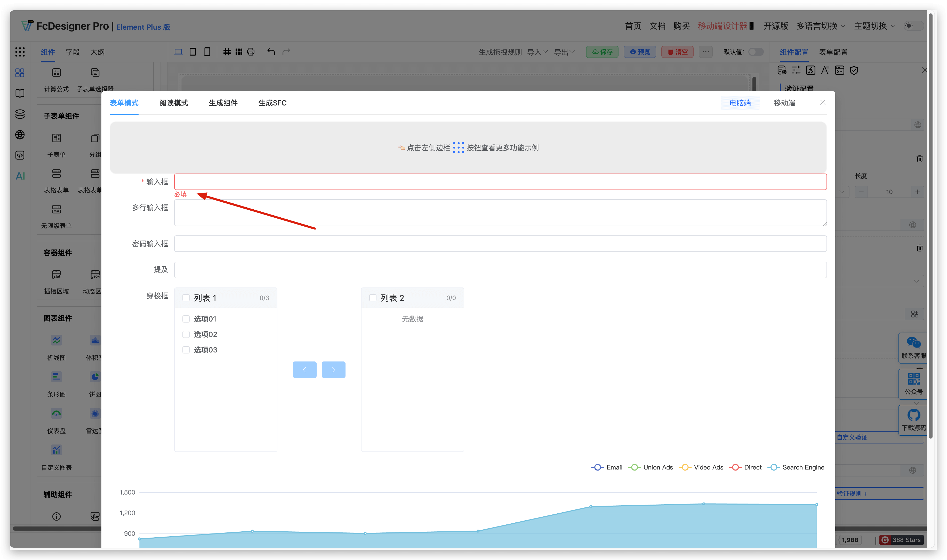Image resolution: width=947 pixels, height=560 pixels.
Task: Click the nine-dot grid menu icon
Action: (20, 52)
